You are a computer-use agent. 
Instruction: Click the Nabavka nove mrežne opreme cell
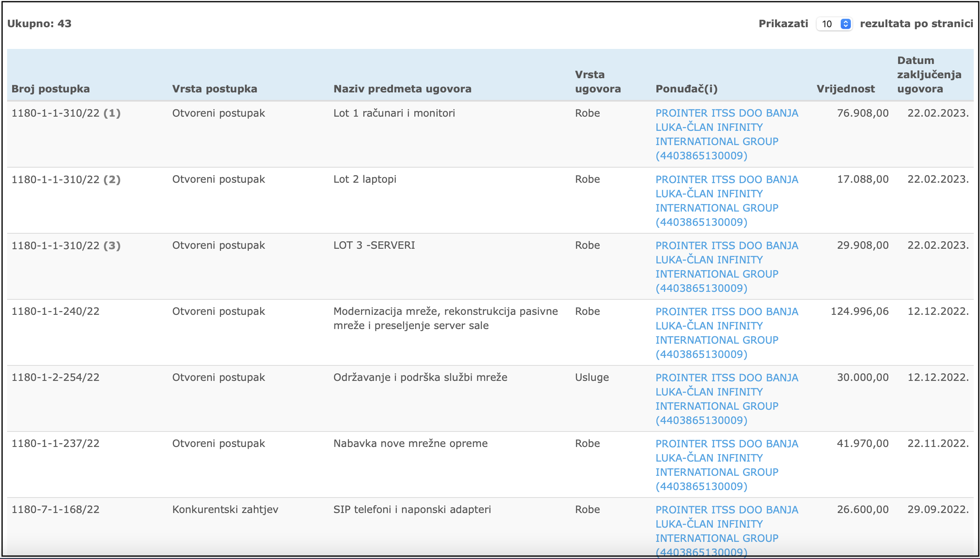[411, 444]
